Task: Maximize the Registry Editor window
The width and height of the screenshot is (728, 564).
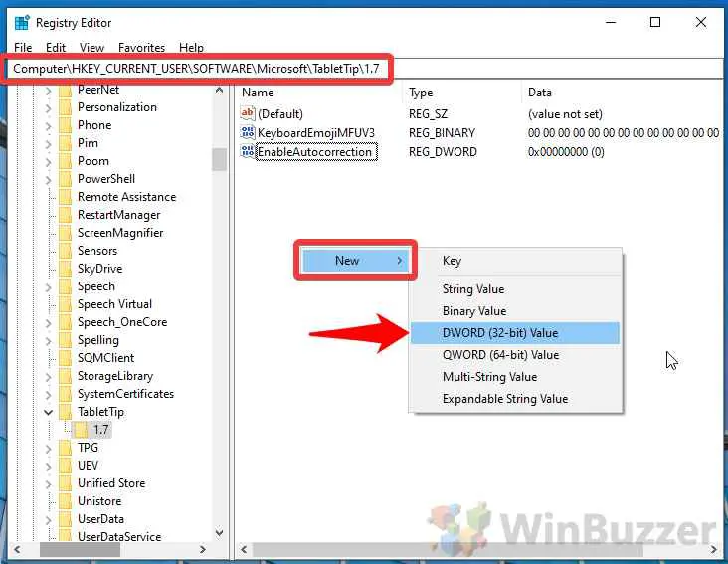Action: (655, 22)
